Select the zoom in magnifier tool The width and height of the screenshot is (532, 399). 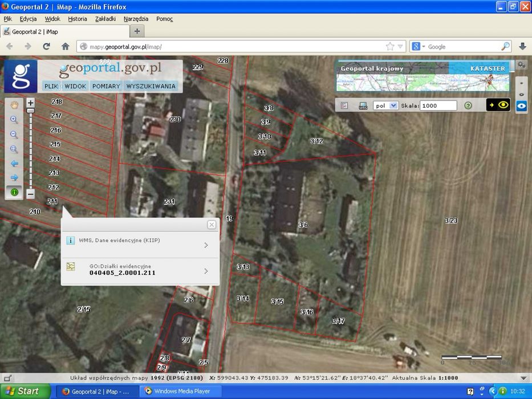click(x=14, y=120)
